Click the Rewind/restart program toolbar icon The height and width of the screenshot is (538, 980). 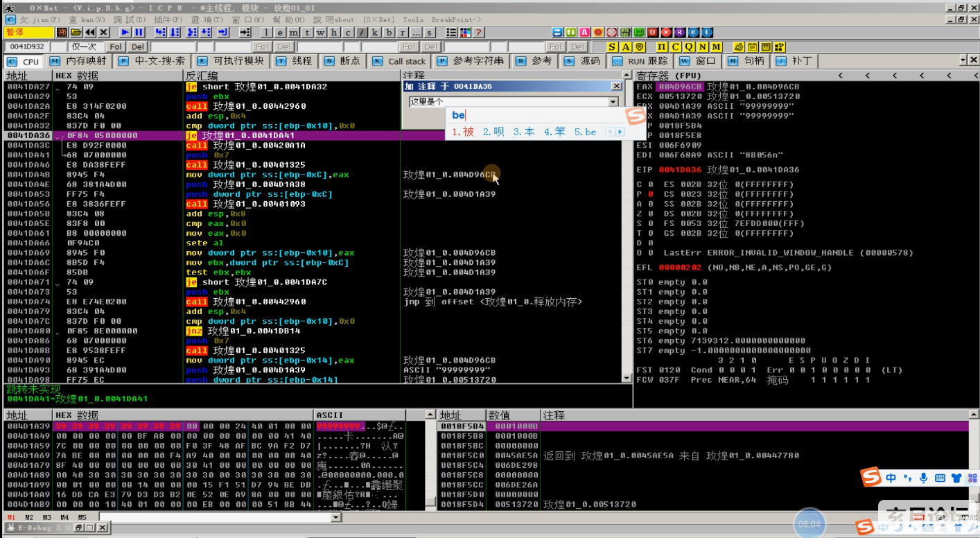click(90, 33)
